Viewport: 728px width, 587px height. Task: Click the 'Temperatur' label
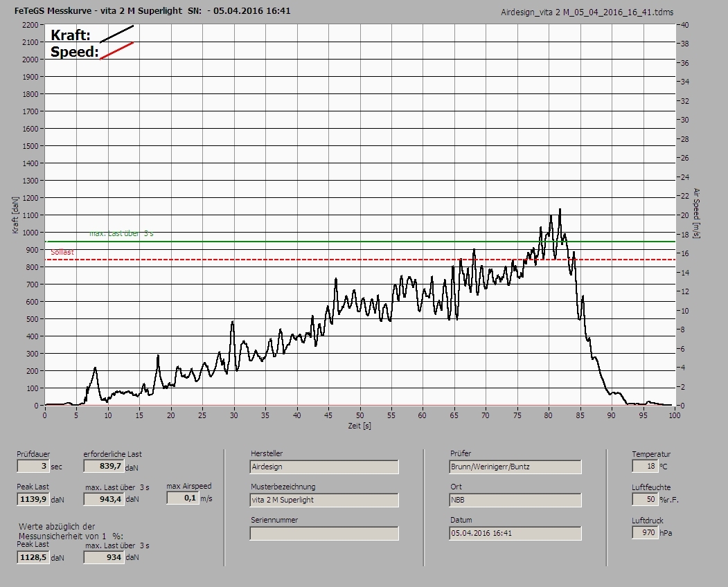651,454
